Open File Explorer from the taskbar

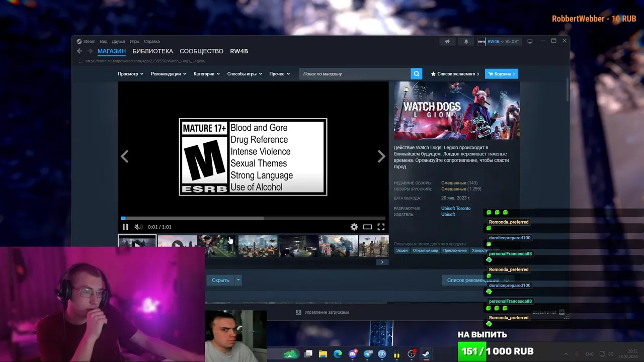click(x=323, y=354)
